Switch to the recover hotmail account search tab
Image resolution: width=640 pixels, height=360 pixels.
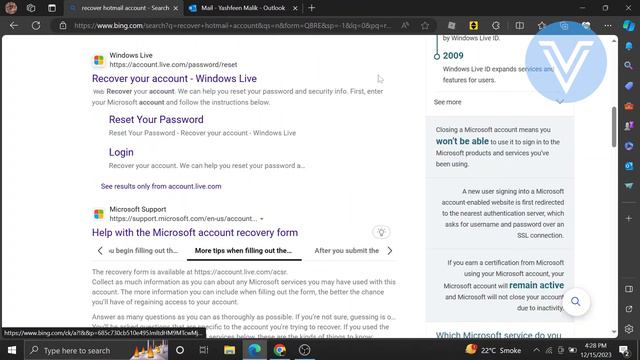[125, 8]
